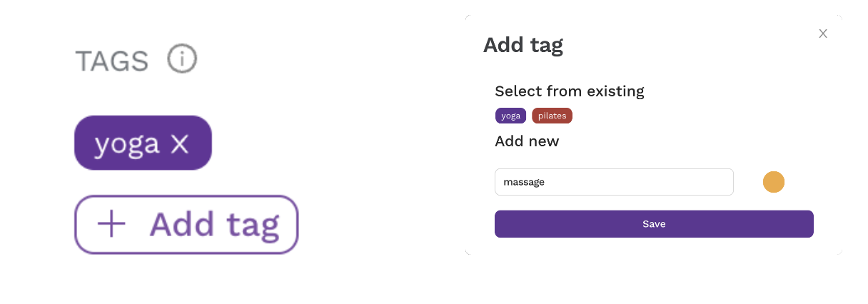868x304 pixels.
Task: Click the Select from existing label
Action: coord(570,91)
